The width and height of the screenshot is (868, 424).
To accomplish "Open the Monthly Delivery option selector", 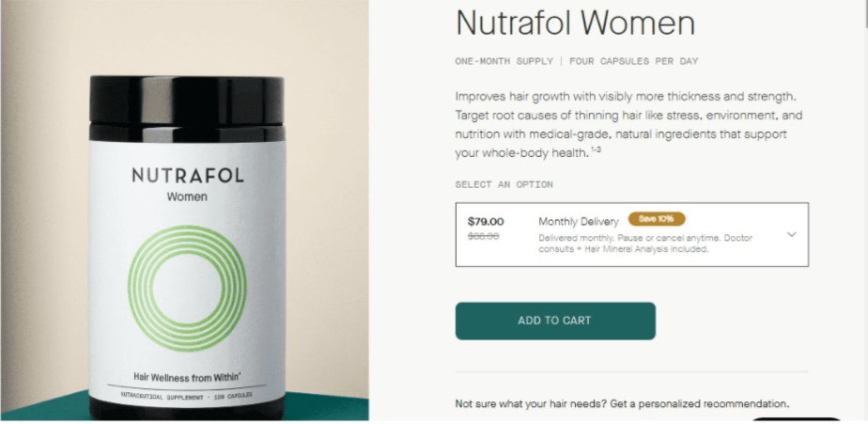I will tap(631, 234).
